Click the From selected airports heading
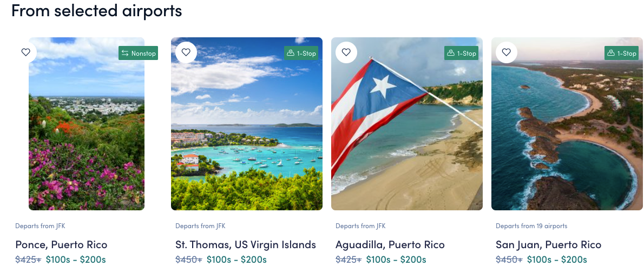Viewport: 644px width, 266px height. point(96,10)
